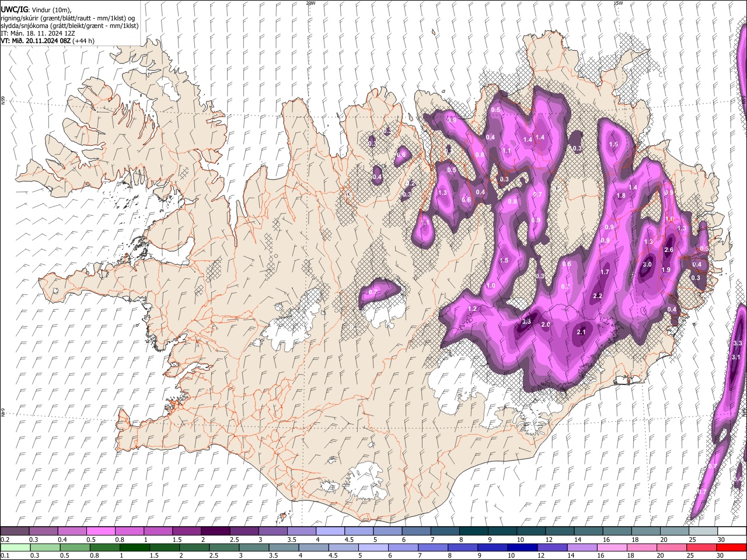The height and width of the screenshot is (560, 747).
Task: Select the lavender 4 swatch in the top legend
Action: point(330,531)
